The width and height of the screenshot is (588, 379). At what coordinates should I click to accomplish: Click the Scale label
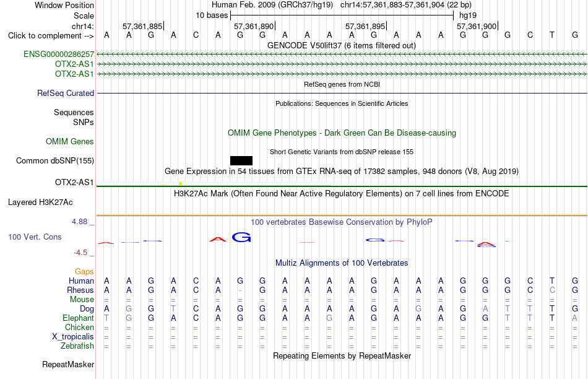point(84,15)
